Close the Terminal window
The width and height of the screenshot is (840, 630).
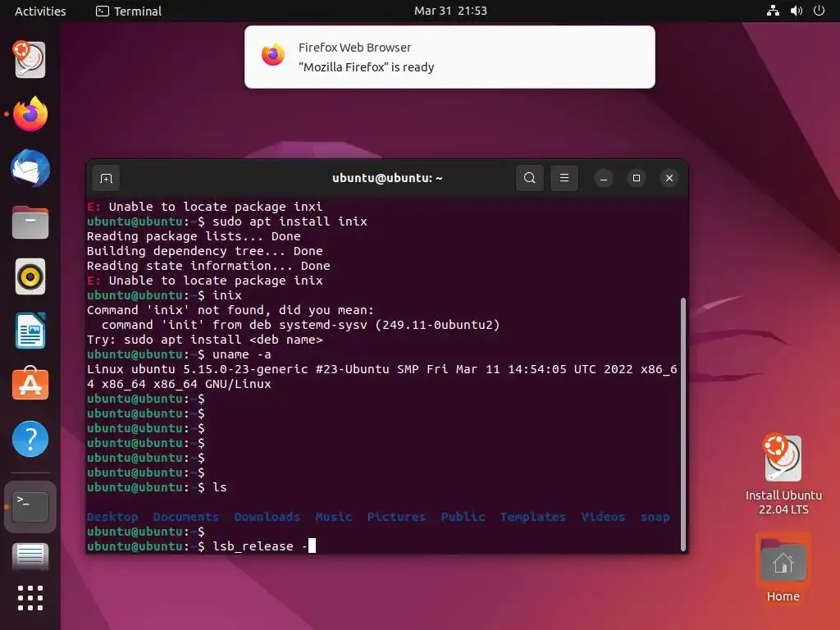click(x=669, y=178)
